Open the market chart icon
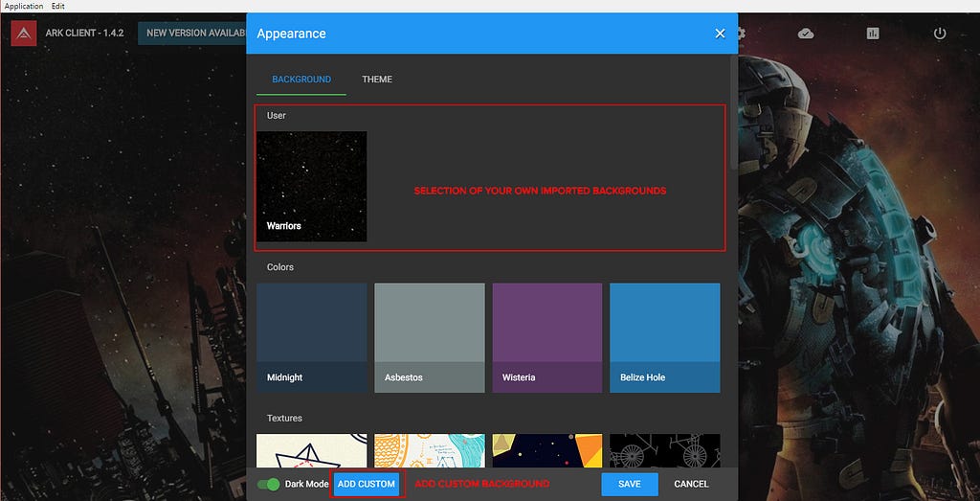 point(873,34)
